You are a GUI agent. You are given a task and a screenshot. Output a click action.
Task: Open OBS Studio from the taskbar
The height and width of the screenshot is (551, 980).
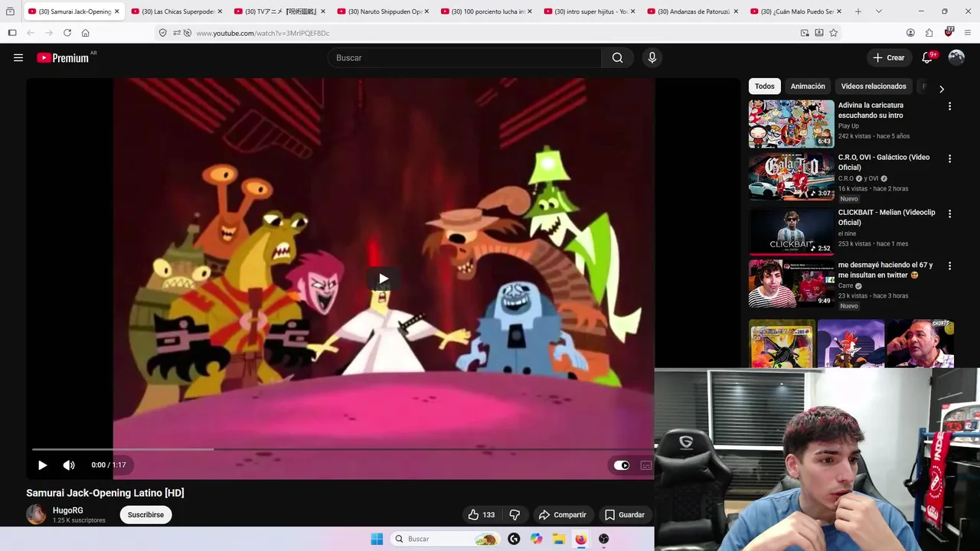click(x=604, y=539)
